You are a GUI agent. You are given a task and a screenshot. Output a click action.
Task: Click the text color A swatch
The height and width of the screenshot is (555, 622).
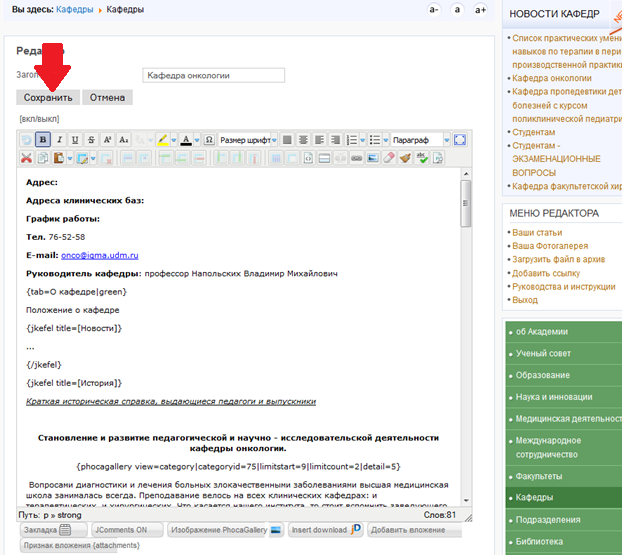(x=186, y=140)
